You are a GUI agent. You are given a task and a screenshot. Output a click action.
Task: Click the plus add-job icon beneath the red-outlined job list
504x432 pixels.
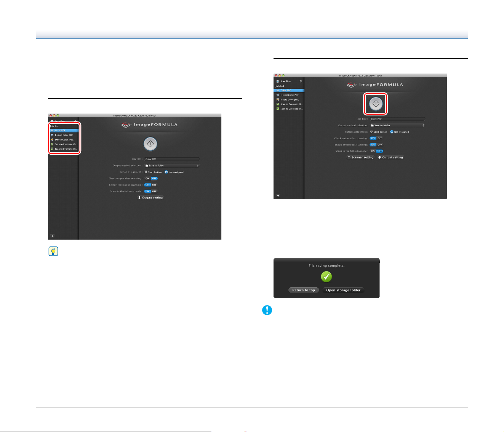[x=53, y=236]
